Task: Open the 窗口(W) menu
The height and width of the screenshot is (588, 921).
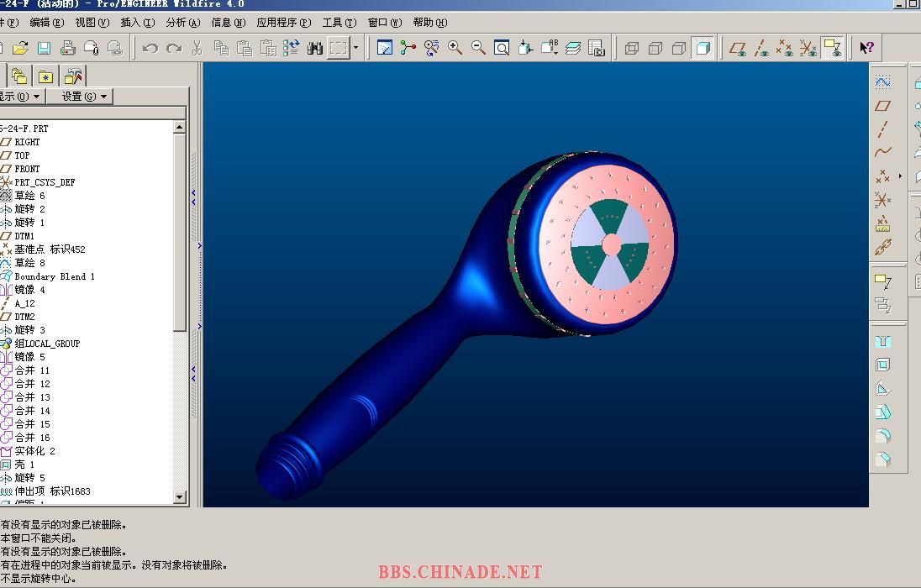Action: [x=385, y=23]
